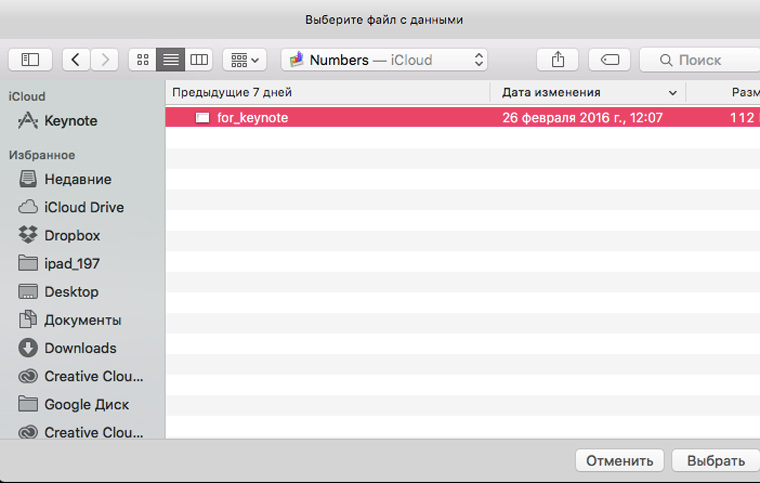The image size is (760, 483).
Task: Go forward to next folder
Action: point(104,60)
